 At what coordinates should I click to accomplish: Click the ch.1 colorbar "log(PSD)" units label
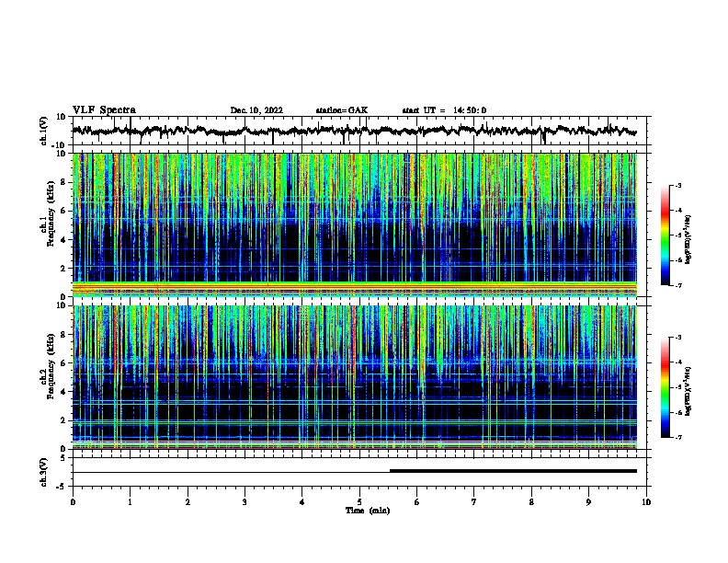coord(688,239)
